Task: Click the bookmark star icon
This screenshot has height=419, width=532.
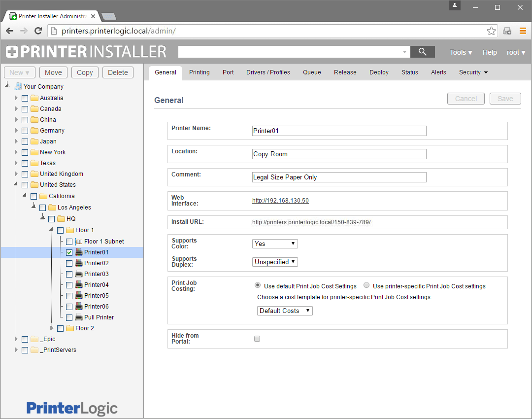Action: click(491, 31)
